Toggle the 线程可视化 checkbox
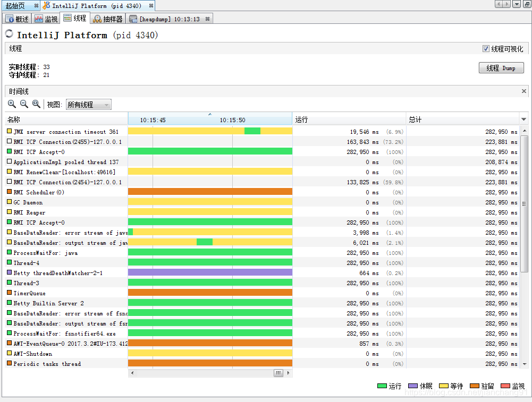Screen dimensions: 532x402 pyautogui.click(x=486, y=49)
